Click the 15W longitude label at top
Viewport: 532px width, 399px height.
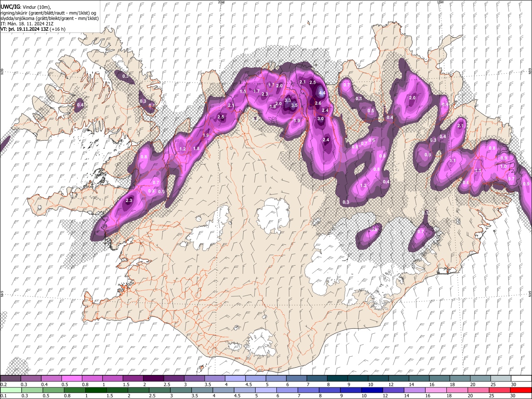pos(440,2)
